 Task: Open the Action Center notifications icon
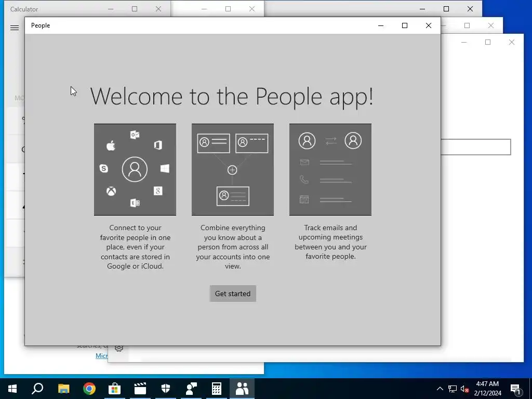coord(515,389)
